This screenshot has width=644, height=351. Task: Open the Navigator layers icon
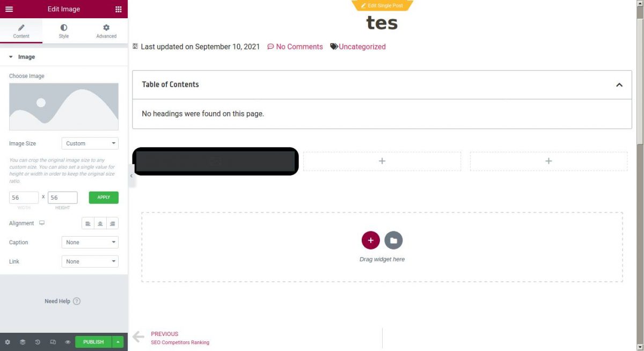click(23, 342)
